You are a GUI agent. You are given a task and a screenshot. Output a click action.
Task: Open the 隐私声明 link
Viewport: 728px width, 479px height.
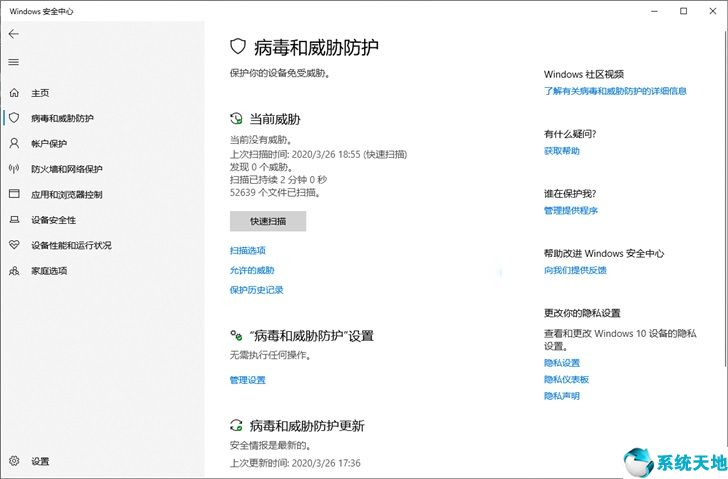pos(562,396)
